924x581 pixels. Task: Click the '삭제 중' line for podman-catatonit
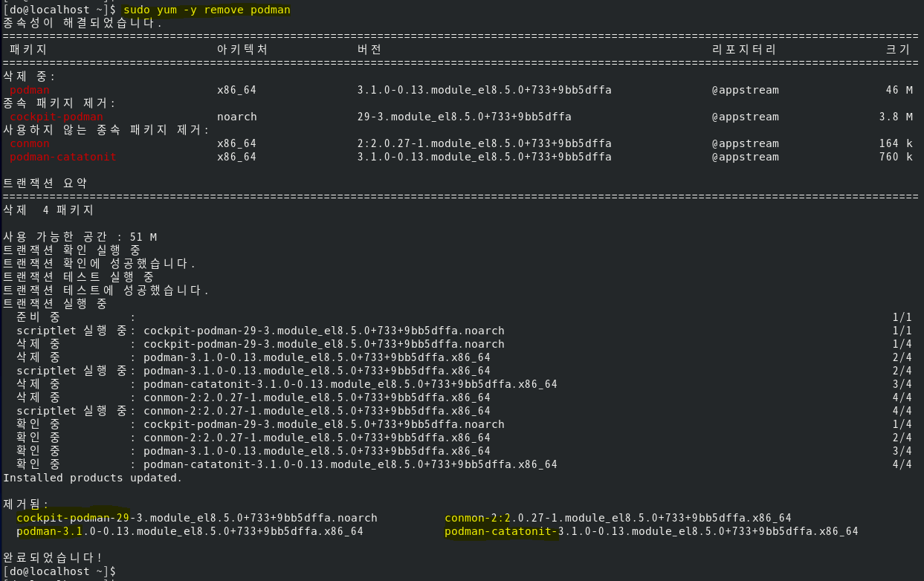464,384
